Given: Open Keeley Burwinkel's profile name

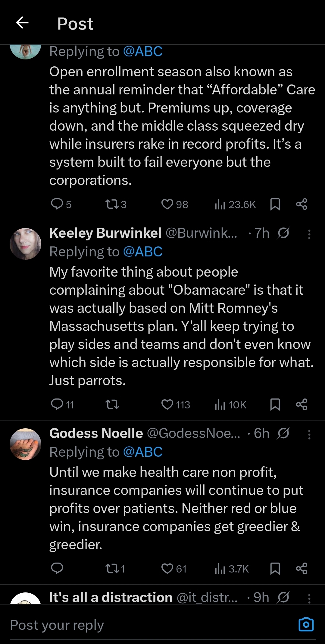Looking at the screenshot, I should coord(105,233).
